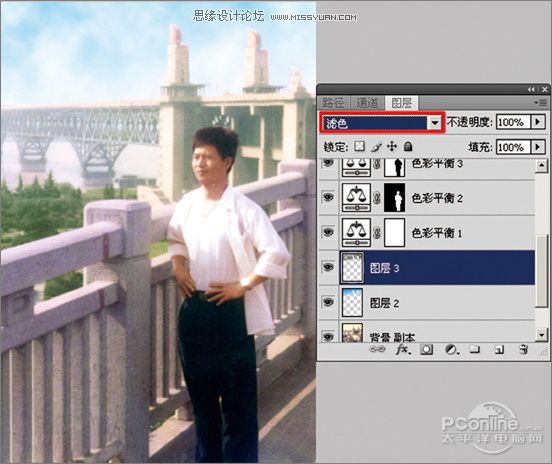Screen dimensions: 552x464
Task: Click the 图层 3 layer thumbnail
Action: [x=352, y=268]
